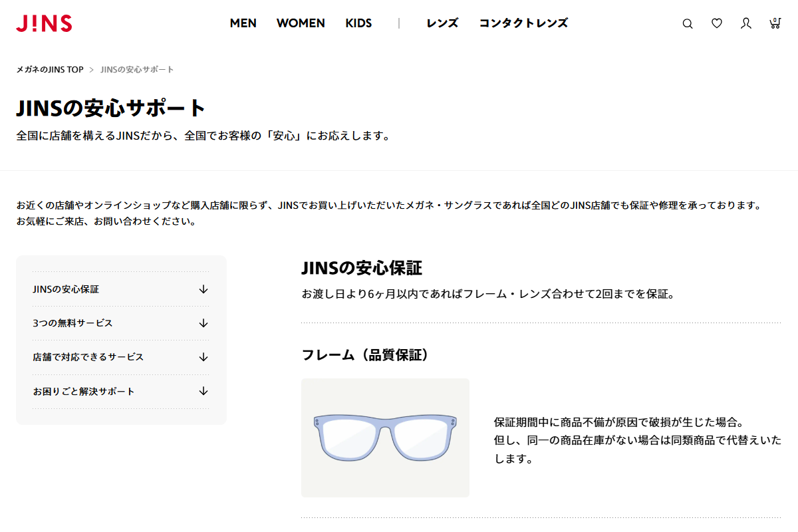Image resolution: width=798 pixels, height=532 pixels.
Task: Click the メガネのJINS TOP breadcrumb link
Action: pyautogui.click(x=50, y=70)
